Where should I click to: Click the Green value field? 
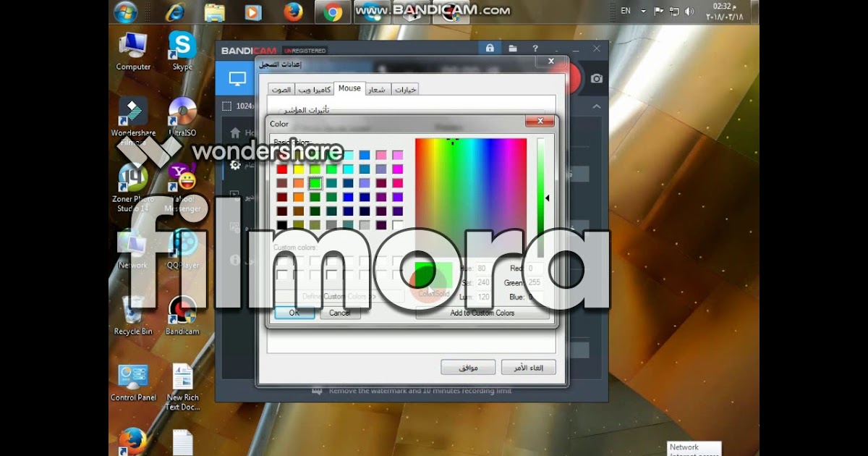535,283
